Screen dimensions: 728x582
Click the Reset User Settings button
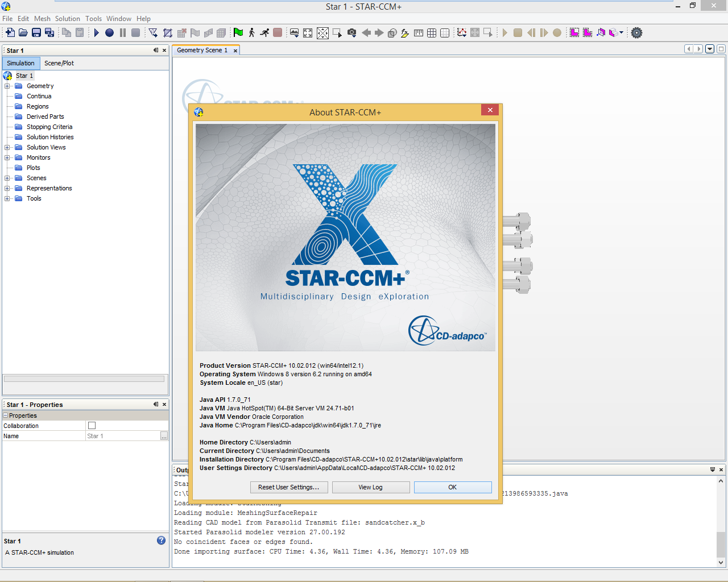(289, 487)
